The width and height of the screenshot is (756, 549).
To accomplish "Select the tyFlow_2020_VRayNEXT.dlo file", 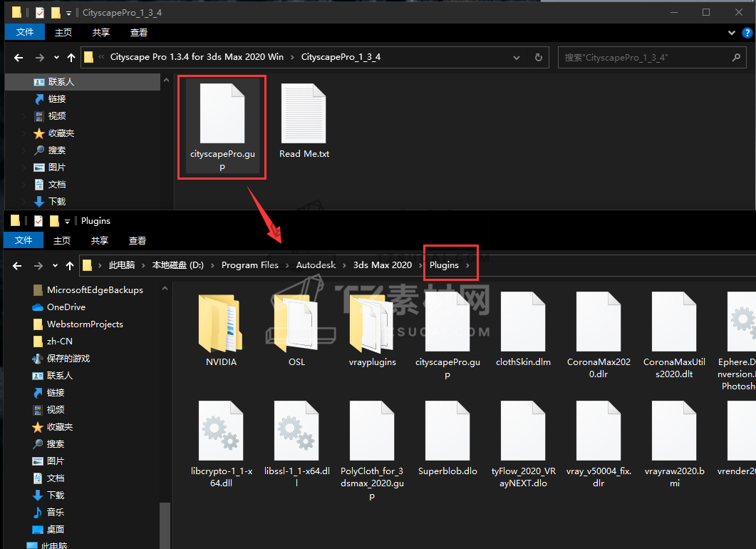I will click(523, 444).
